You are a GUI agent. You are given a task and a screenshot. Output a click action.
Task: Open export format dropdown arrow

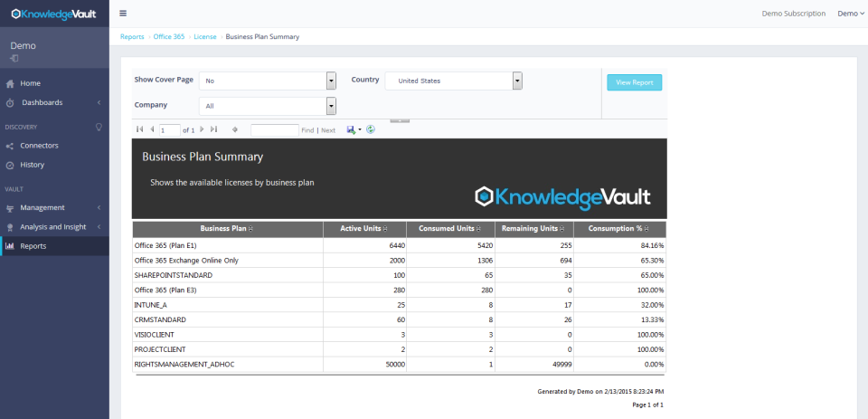coord(360,129)
